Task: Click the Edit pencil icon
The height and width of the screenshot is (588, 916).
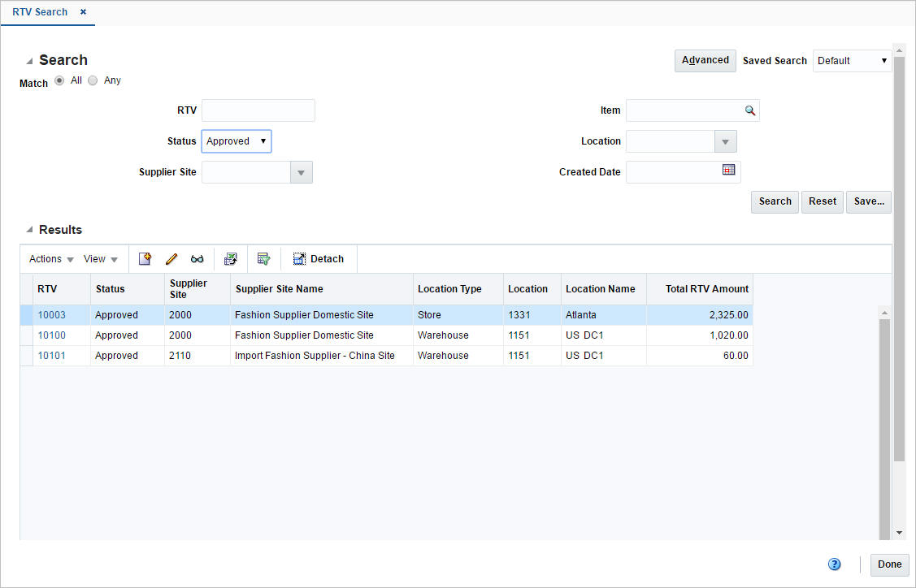Action: click(171, 259)
